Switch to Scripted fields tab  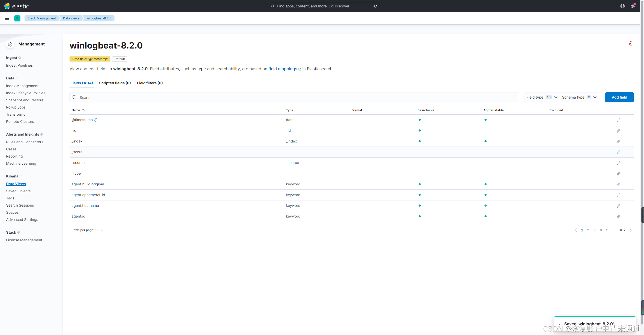(x=115, y=83)
